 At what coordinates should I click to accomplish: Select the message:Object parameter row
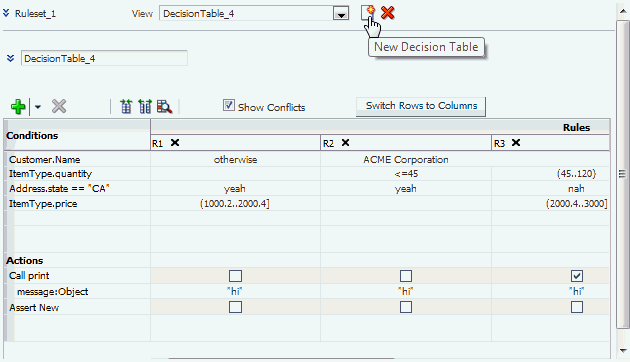pyautogui.click(x=53, y=292)
